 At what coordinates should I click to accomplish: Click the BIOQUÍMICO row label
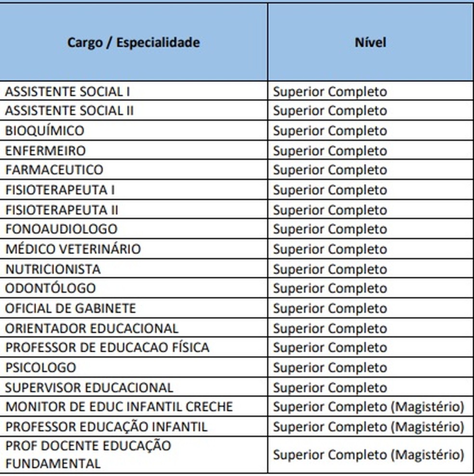click(x=44, y=131)
